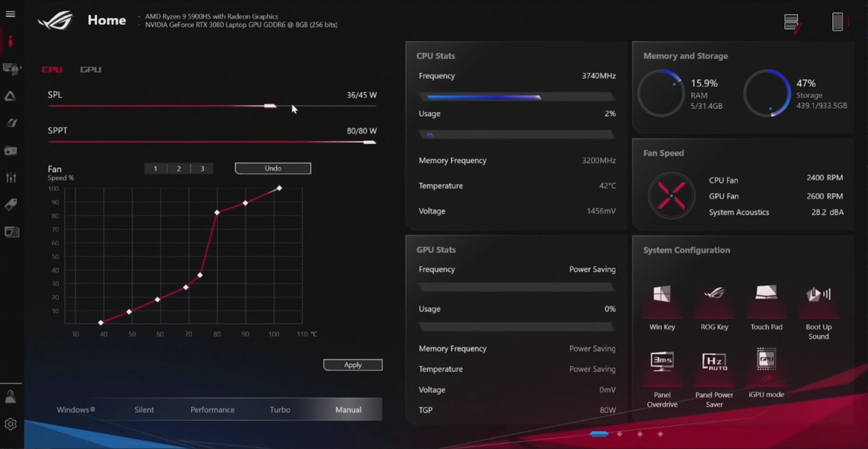
Task: Select fan profile 1
Action: 155,169
